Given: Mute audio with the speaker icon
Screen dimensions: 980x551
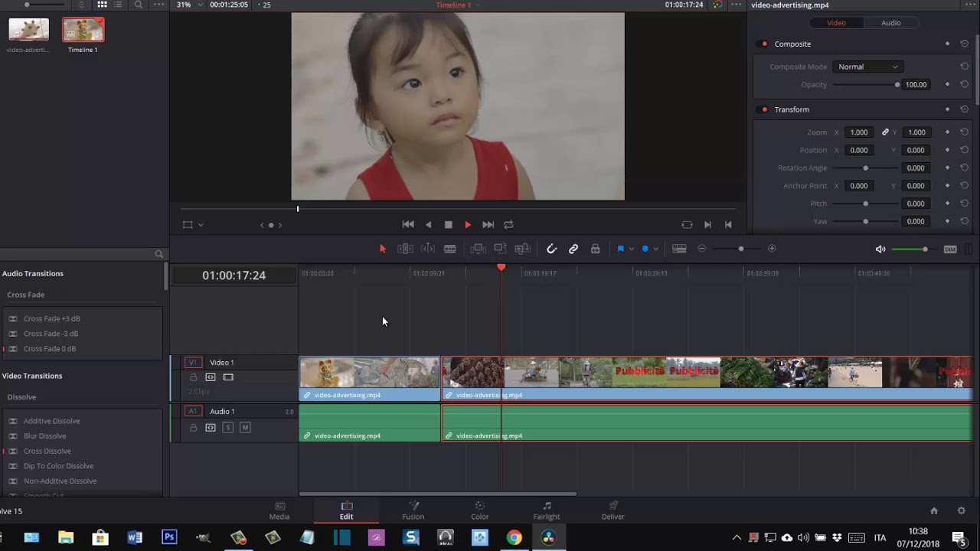Looking at the screenshot, I should 880,249.
